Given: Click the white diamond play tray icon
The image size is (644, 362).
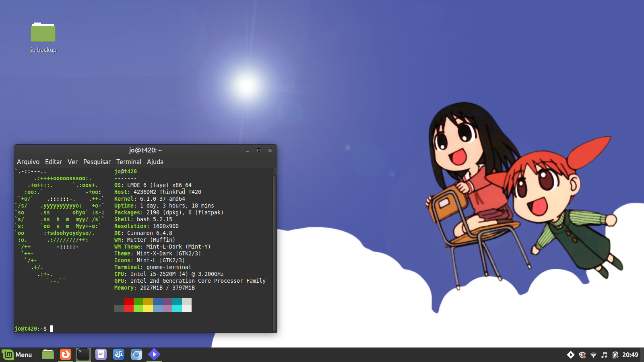Looking at the screenshot, I should pyautogui.click(x=571, y=355).
